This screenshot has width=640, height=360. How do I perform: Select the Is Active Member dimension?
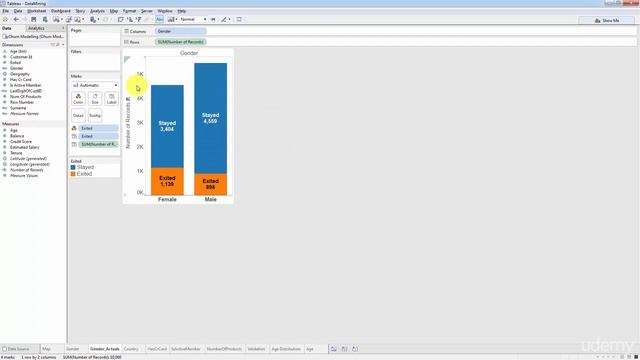25,85
